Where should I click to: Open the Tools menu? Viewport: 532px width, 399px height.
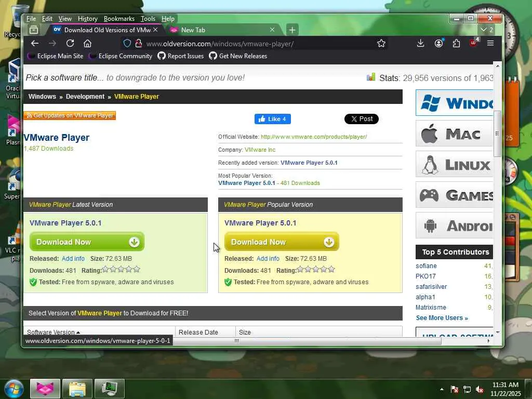click(148, 19)
